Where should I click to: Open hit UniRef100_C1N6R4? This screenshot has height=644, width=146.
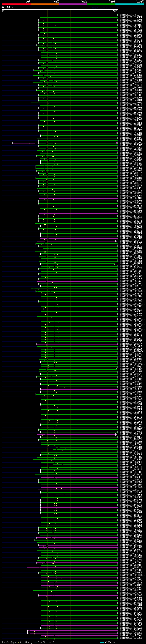(131, 17)
